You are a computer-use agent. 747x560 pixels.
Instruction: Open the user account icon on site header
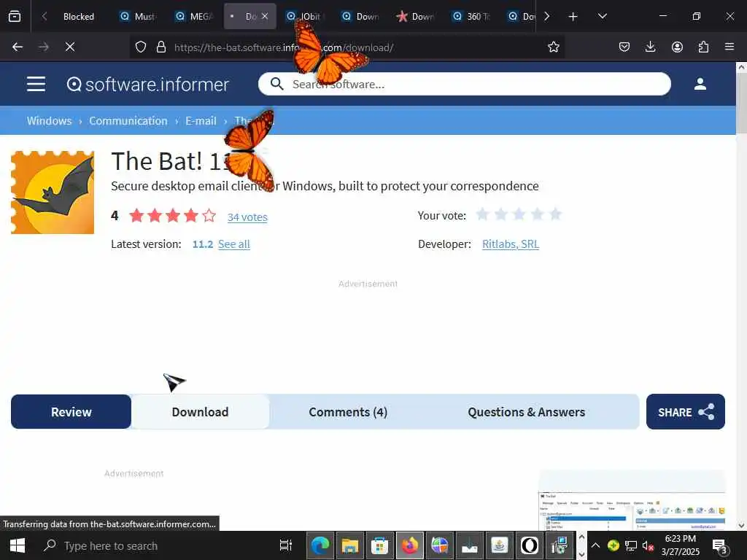pyautogui.click(x=700, y=85)
